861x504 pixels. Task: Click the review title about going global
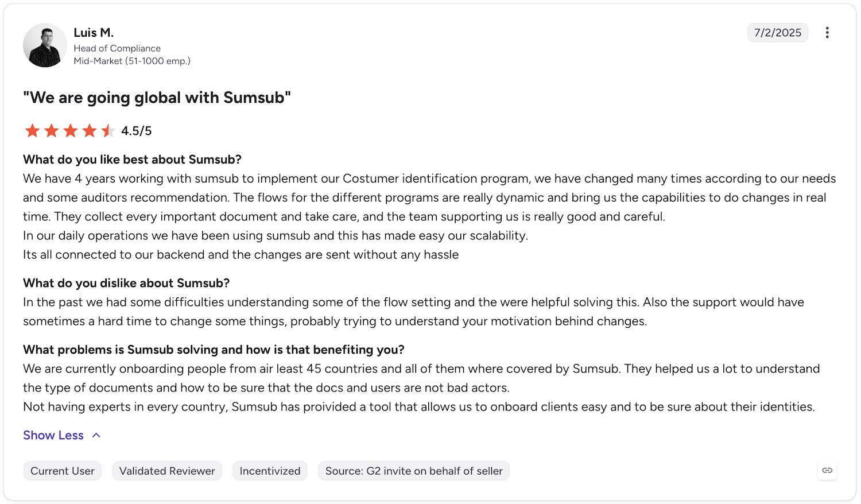157,98
